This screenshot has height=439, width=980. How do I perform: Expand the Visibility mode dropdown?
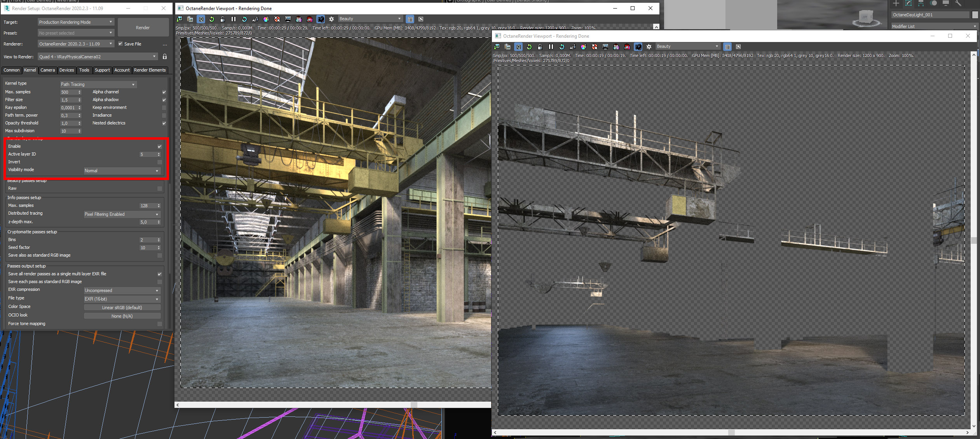click(122, 171)
